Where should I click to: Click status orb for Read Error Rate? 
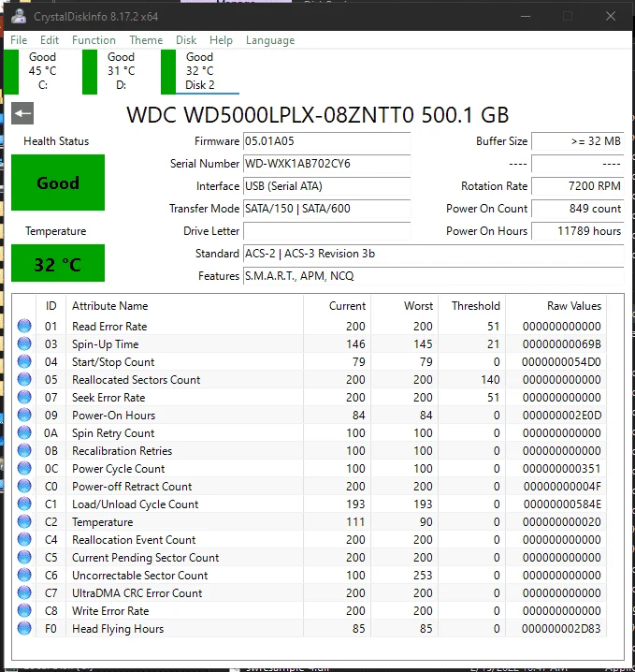(x=24, y=326)
